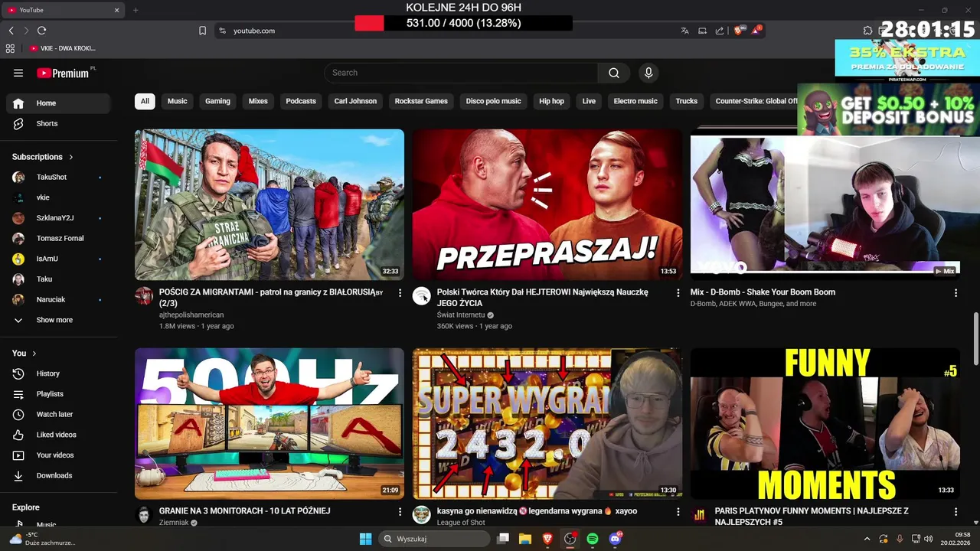Viewport: 980px width, 551px height.
Task: Open the OBS icon on the taskbar
Action: click(570, 539)
